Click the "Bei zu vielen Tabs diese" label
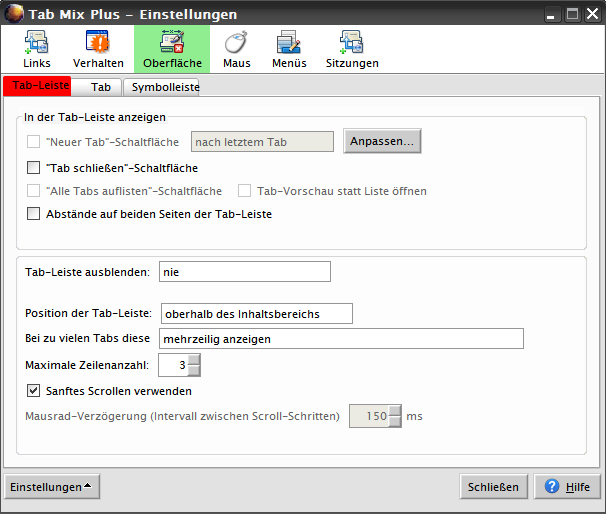 [x=87, y=338]
